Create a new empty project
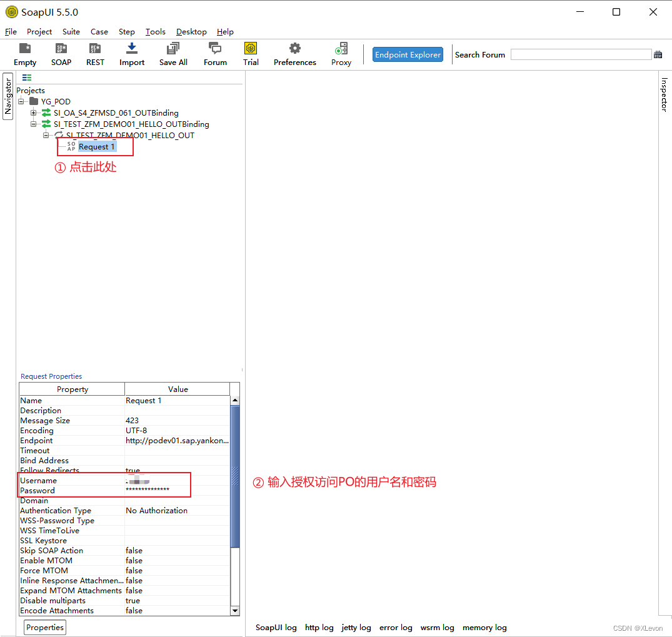This screenshot has width=672, height=637. click(x=25, y=53)
